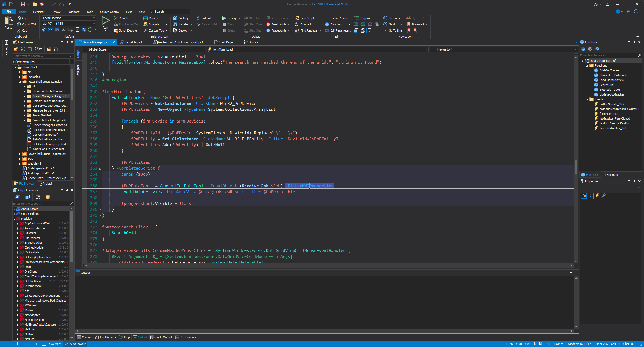Screen dimensions: 644x347
Task: Click the Format Script icon
Action: click(x=327, y=18)
